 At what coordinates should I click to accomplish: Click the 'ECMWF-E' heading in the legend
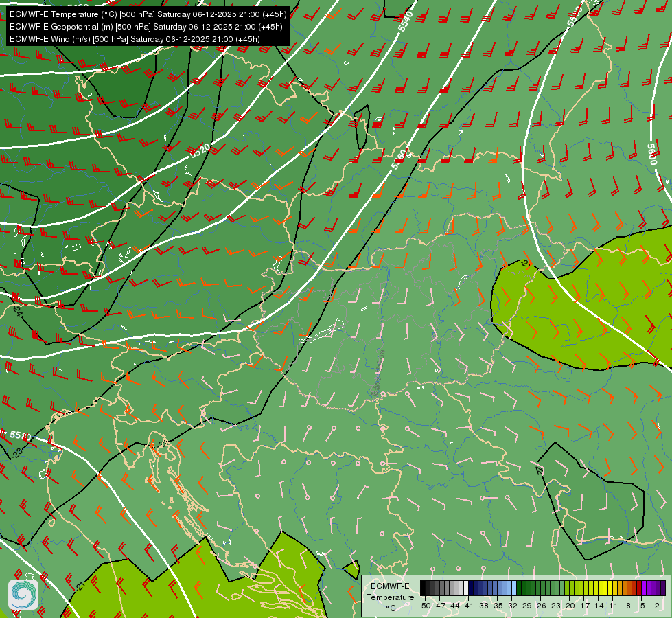pyautogui.click(x=390, y=586)
